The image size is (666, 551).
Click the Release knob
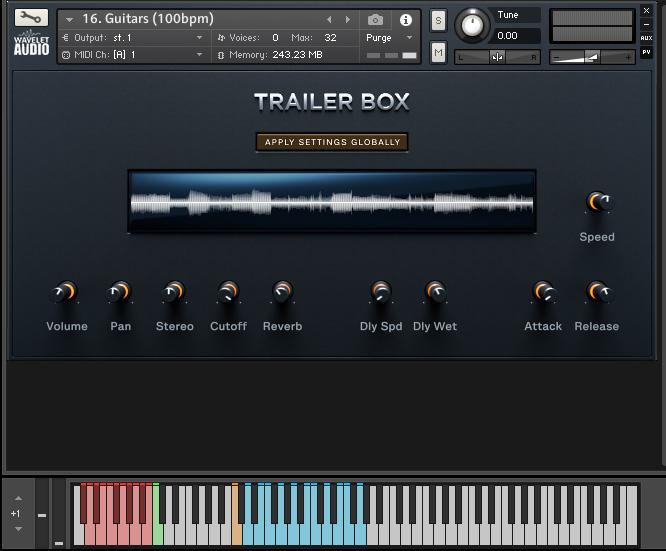pyautogui.click(x=598, y=292)
